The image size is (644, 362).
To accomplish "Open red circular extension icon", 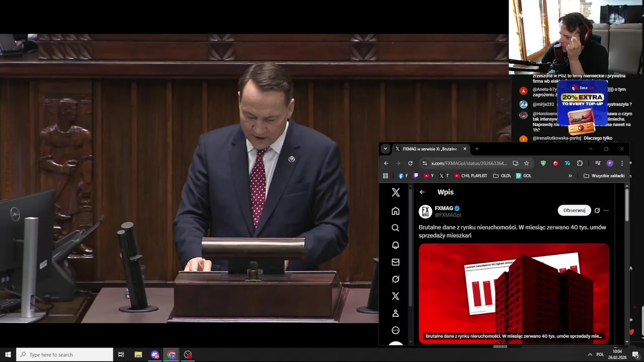I will 555,163.
